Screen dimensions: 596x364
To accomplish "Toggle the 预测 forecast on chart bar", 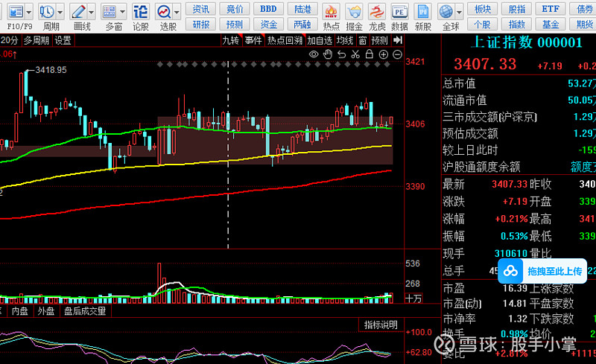I will point(380,40).
